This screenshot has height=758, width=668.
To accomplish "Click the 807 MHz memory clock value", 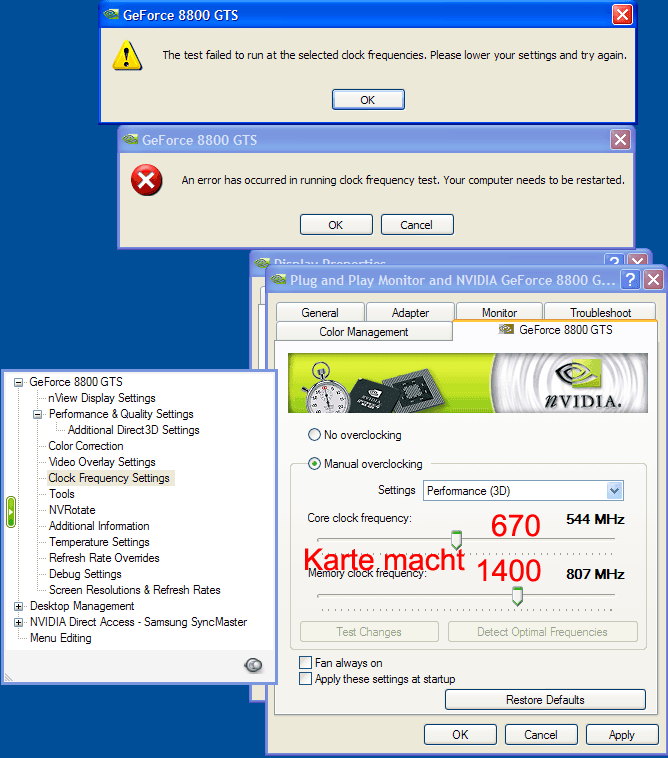I will click(595, 574).
